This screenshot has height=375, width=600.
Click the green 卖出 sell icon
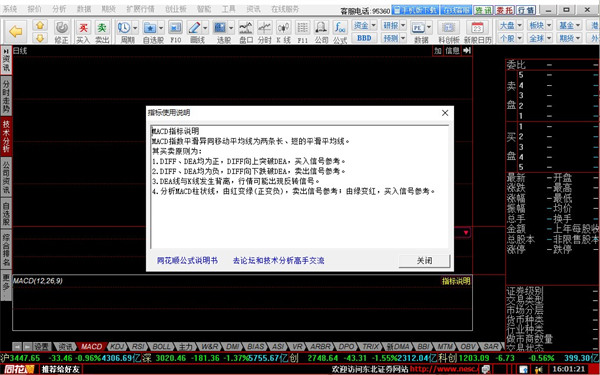102,32
